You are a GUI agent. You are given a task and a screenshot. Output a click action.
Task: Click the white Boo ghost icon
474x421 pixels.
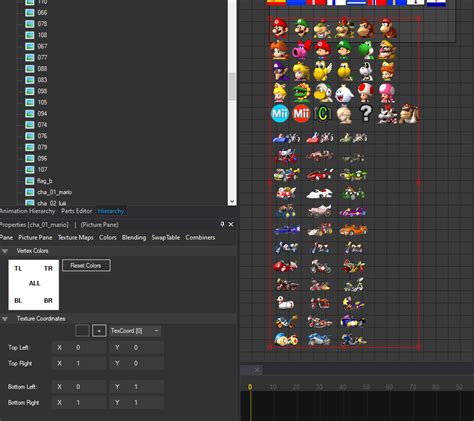(344, 93)
